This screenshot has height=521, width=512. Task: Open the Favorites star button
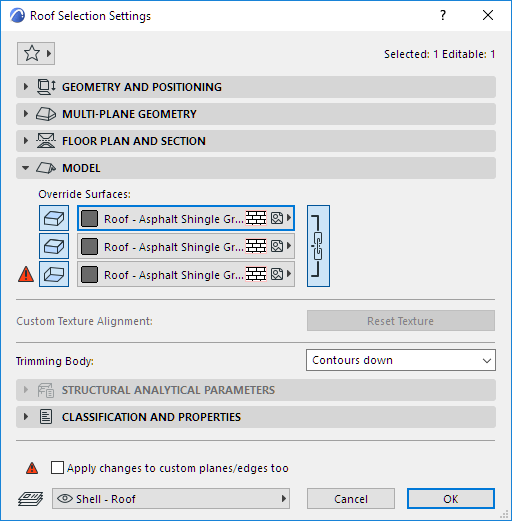coord(36,53)
